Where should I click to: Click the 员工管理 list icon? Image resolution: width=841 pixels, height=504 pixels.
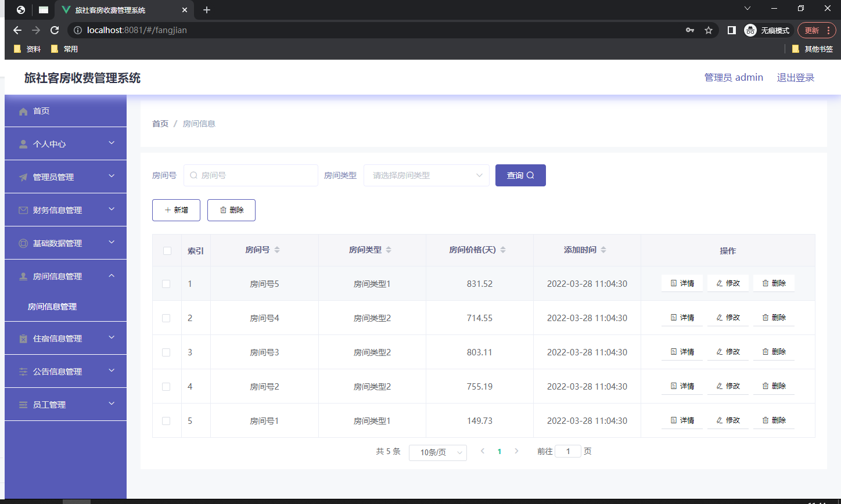pos(23,404)
